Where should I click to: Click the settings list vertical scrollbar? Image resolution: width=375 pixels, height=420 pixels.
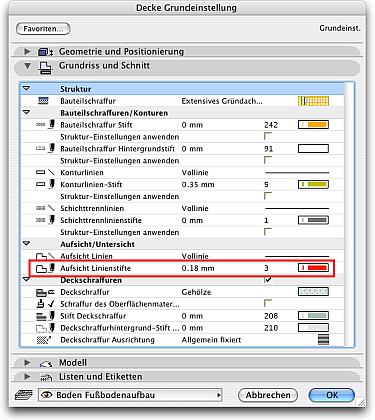[349, 214]
